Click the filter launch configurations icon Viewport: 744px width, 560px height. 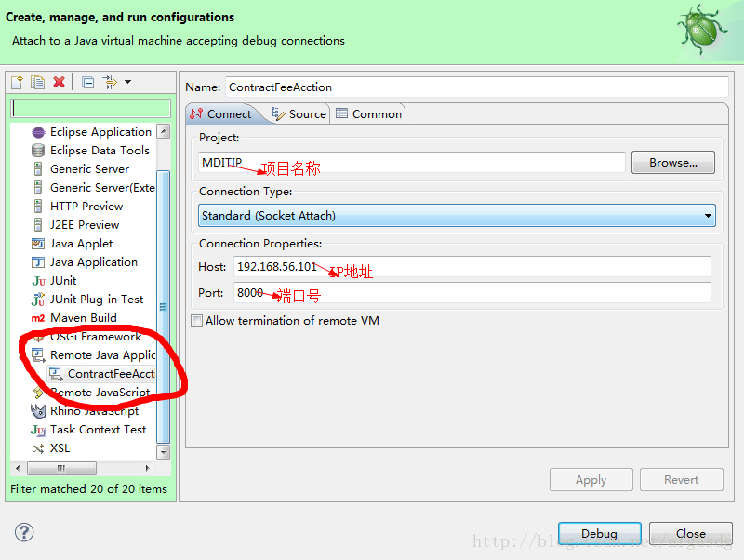pos(110,82)
